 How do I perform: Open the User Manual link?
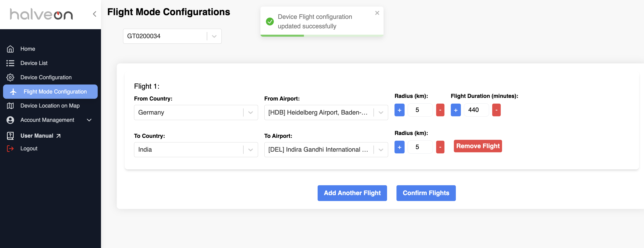pyautogui.click(x=37, y=136)
